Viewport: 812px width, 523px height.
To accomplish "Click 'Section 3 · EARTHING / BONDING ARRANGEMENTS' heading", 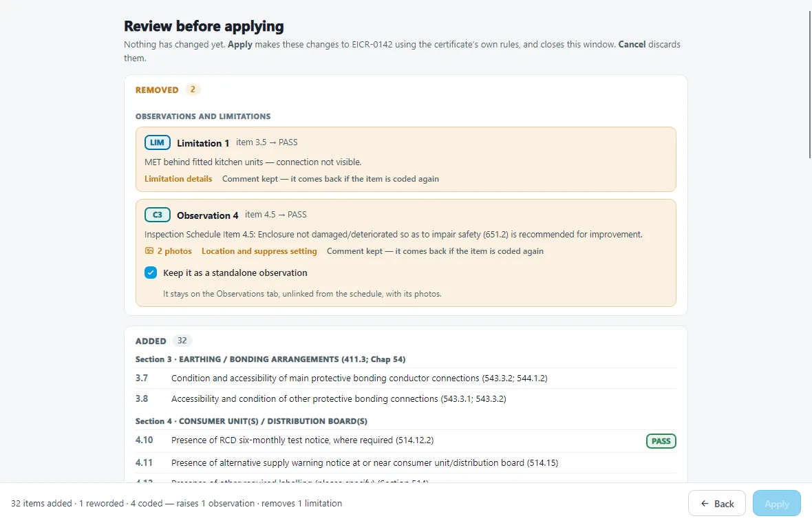I will pyautogui.click(x=270, y=359).
